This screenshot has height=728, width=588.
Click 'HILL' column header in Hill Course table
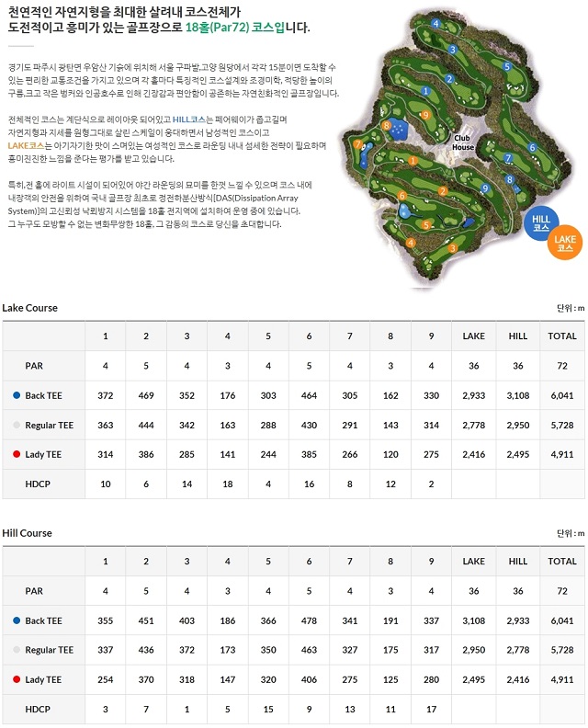pyautogui.click(x=518, y=562)
